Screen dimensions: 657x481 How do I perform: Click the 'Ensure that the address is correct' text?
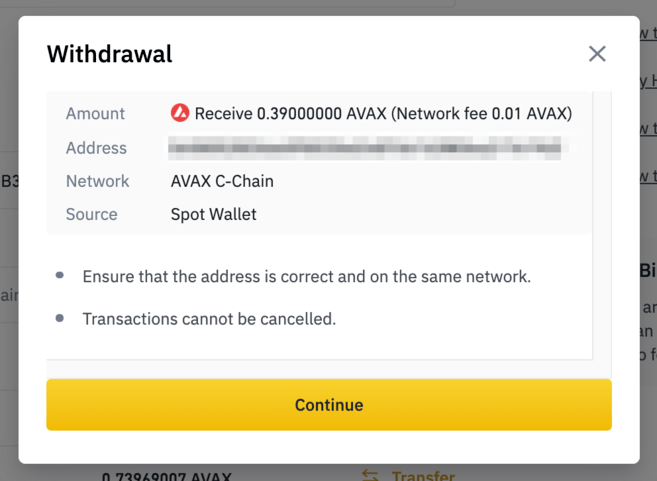(x=306, y=276)
